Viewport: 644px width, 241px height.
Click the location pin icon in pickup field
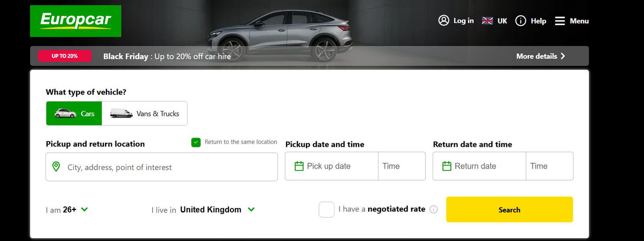pyautogui.click(x=57, y=167)
